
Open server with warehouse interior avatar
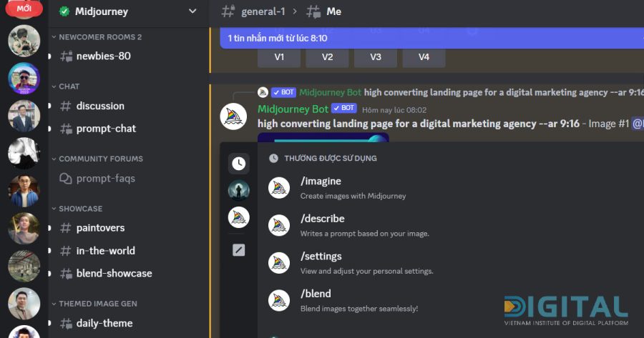click(x=24, y=266)
